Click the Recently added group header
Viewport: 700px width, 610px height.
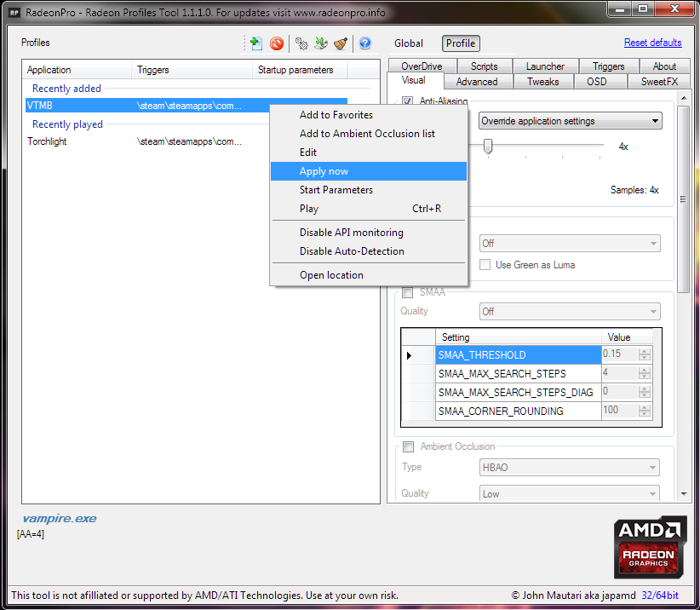66,89
